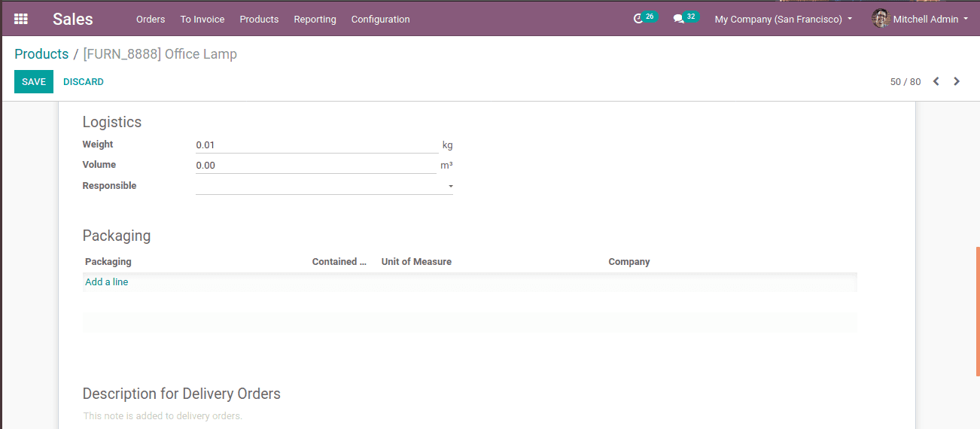Click the 50 / 80 pager counter
This screenshot has height=429, width=980.
[x=905, y=82]
